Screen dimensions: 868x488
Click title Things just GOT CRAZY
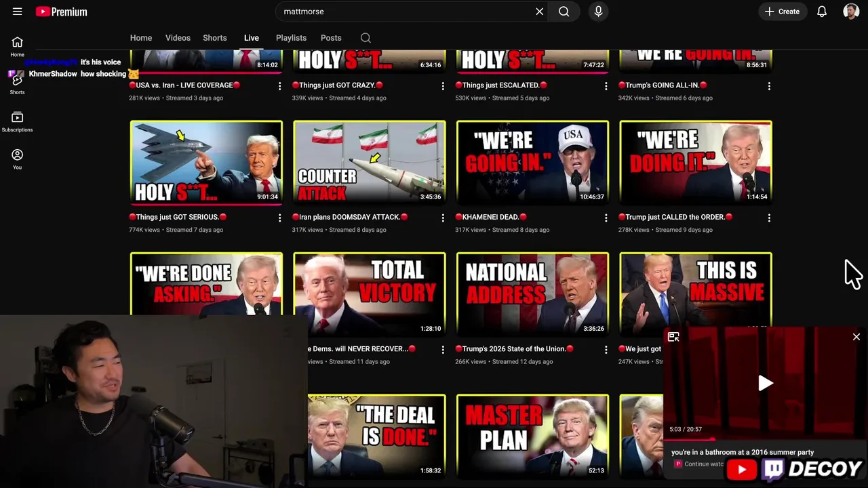pyautogui.click(x=338, y=85)
